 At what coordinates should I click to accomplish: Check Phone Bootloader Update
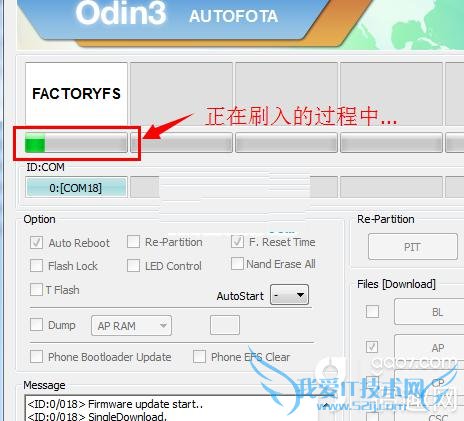[x=36, y=357]
